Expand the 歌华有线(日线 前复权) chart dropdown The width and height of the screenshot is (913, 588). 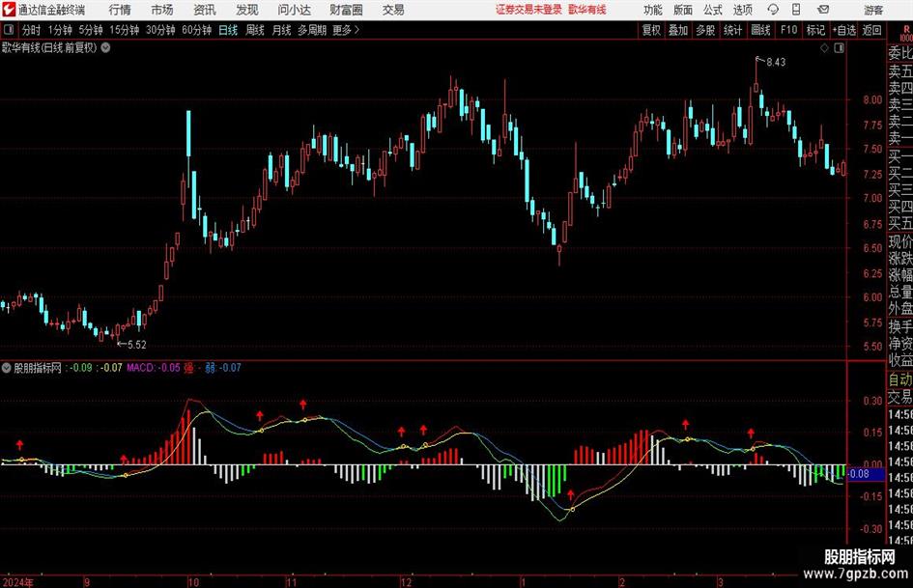pos(106,47)
